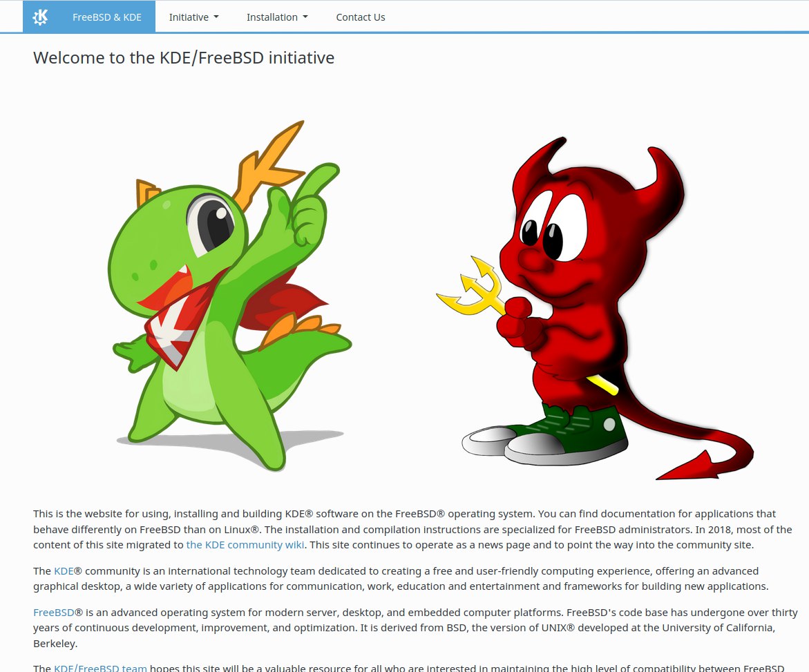
Task: Click the caret arrow beside Initiative
Action: [x=216, y=17]
